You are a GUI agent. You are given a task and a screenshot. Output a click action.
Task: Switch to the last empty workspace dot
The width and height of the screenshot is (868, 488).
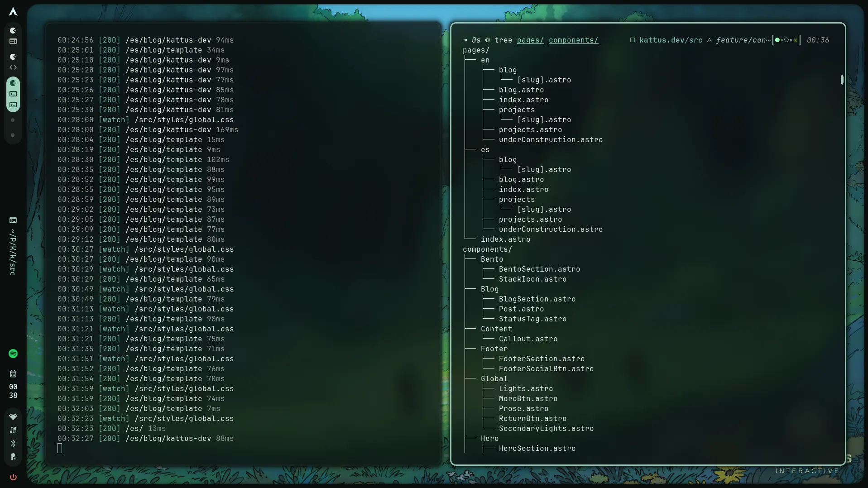tap(13, 135)
